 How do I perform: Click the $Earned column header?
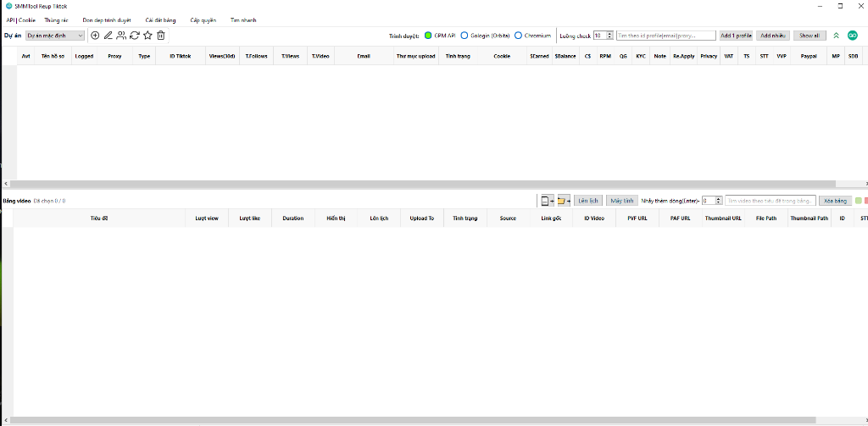point(539,56)
